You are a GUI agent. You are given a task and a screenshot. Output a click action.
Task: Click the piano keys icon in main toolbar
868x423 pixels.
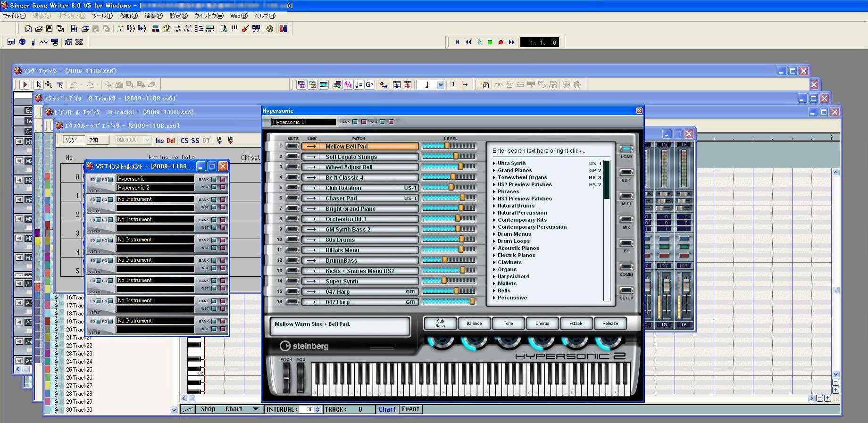coord(234,29)
